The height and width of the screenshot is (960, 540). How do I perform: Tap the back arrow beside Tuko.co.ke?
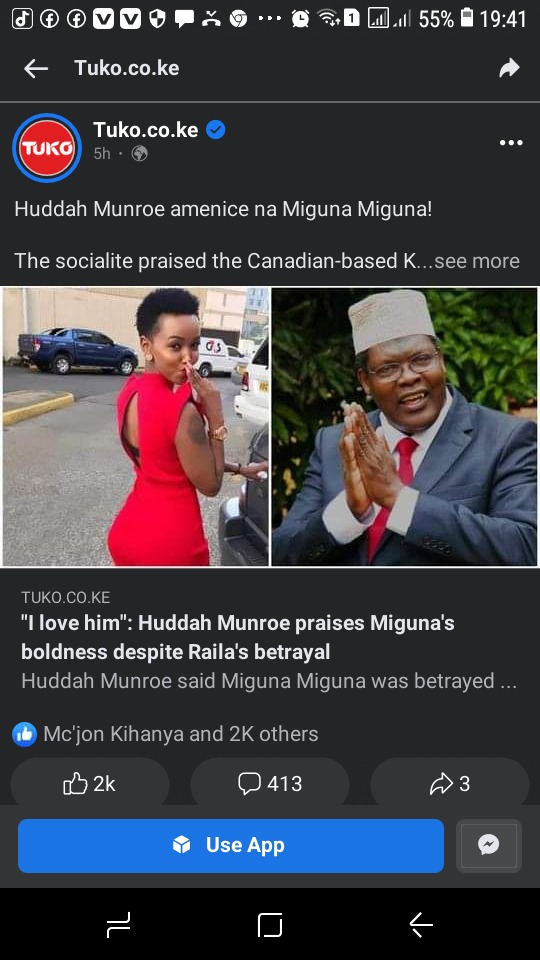click(36, 69)
